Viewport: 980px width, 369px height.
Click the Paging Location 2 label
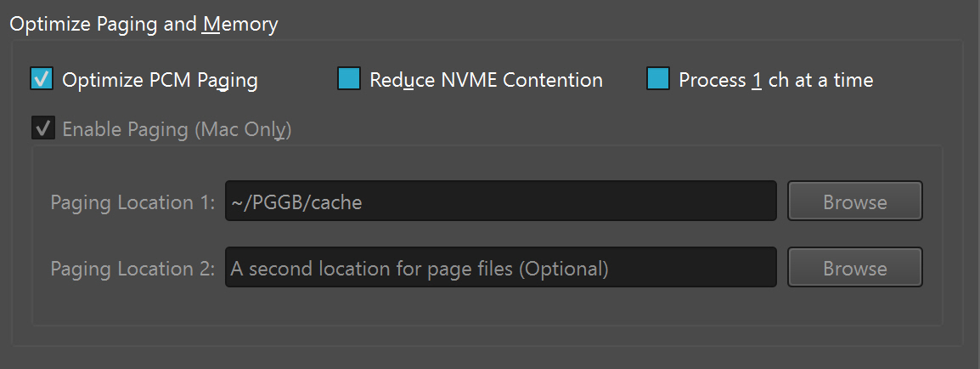coord(133,269)
